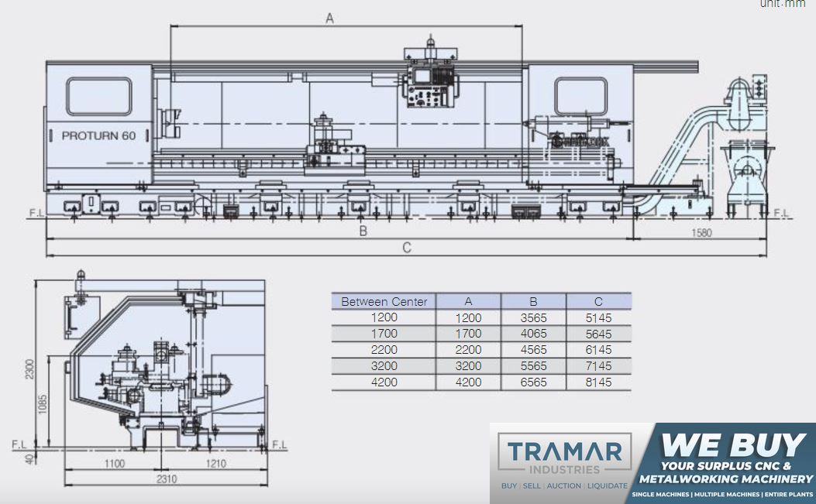Select the column C header in the table
816x504 pixels.
598,302
